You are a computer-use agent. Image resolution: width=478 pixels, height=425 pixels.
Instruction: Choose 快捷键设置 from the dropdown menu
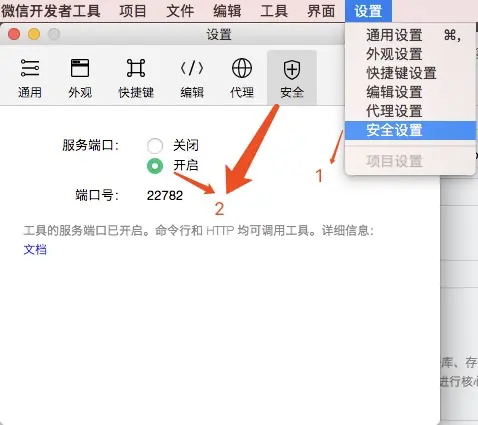(410, 73)
